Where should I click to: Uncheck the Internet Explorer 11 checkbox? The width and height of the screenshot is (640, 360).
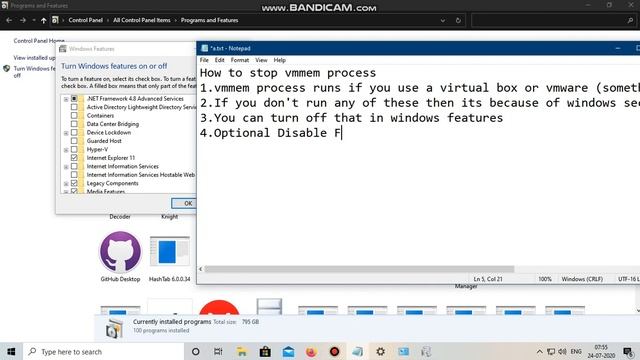click(74, 158)
